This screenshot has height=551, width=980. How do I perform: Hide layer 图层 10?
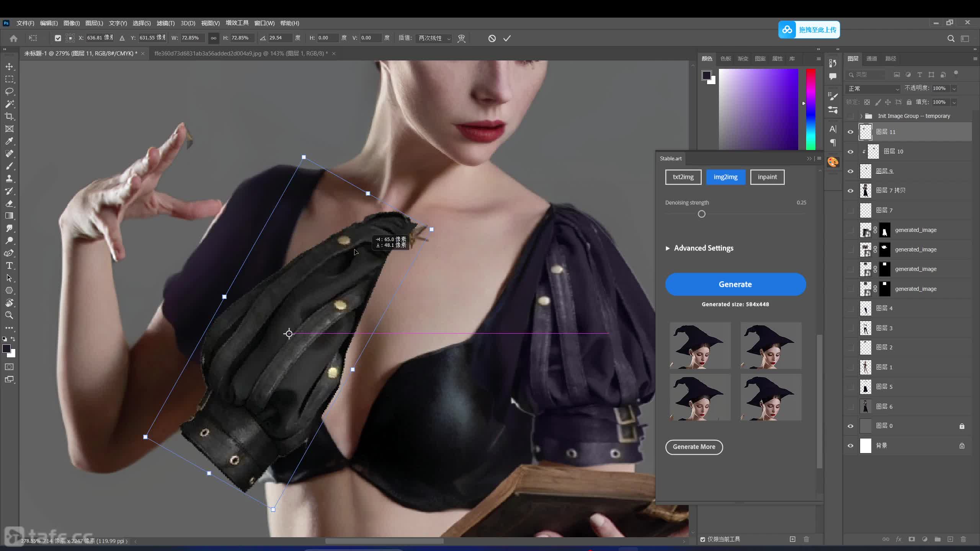(x=851, y=152)
